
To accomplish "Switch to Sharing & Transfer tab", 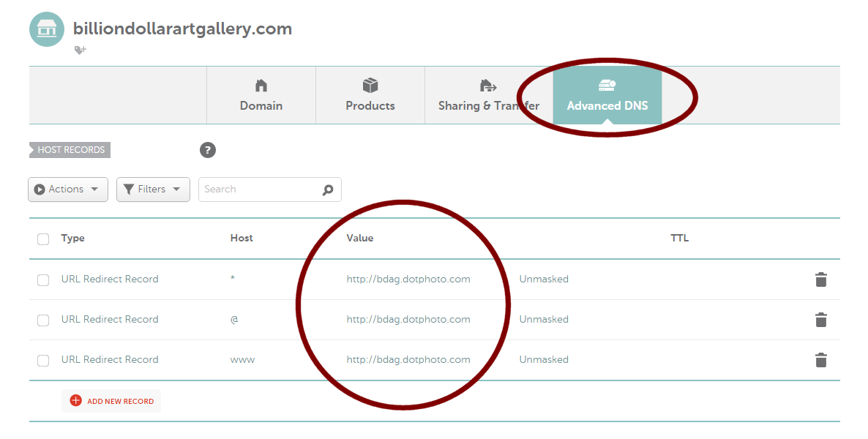I will (x=489, y=95).
